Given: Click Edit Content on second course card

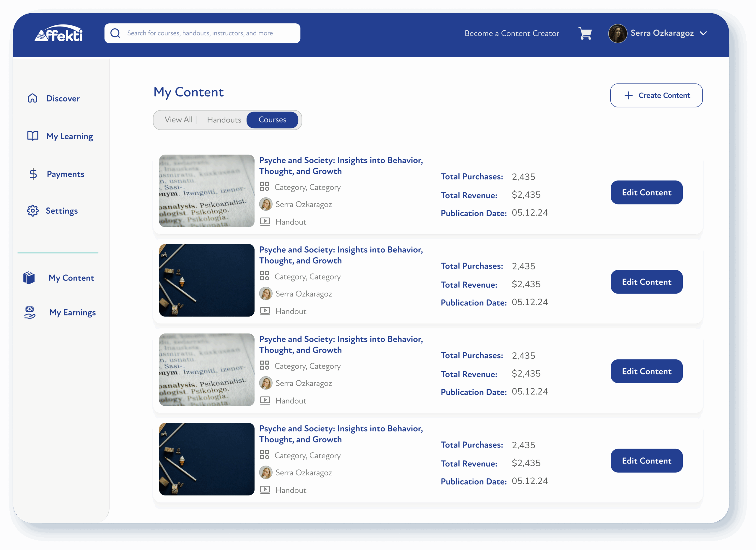Looking at the screenshot, I should point(646,282).
